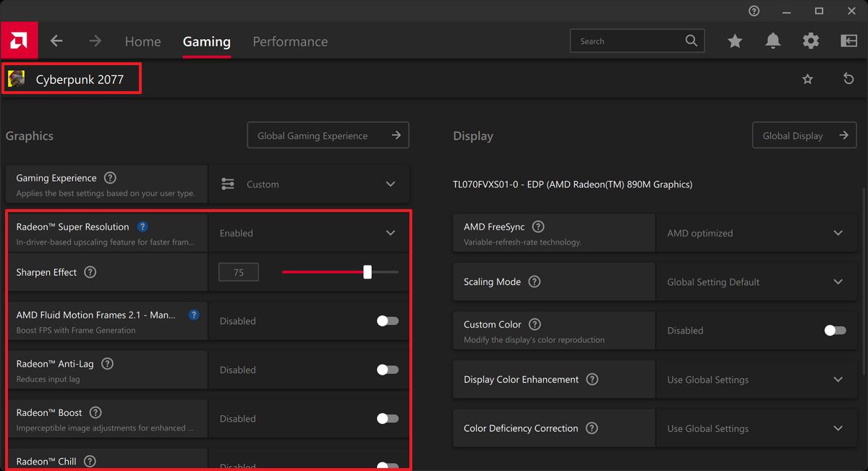Open Global Display settings
This screenshot has height=471, width=868.
pyautogui.click(x=804, y=135)
